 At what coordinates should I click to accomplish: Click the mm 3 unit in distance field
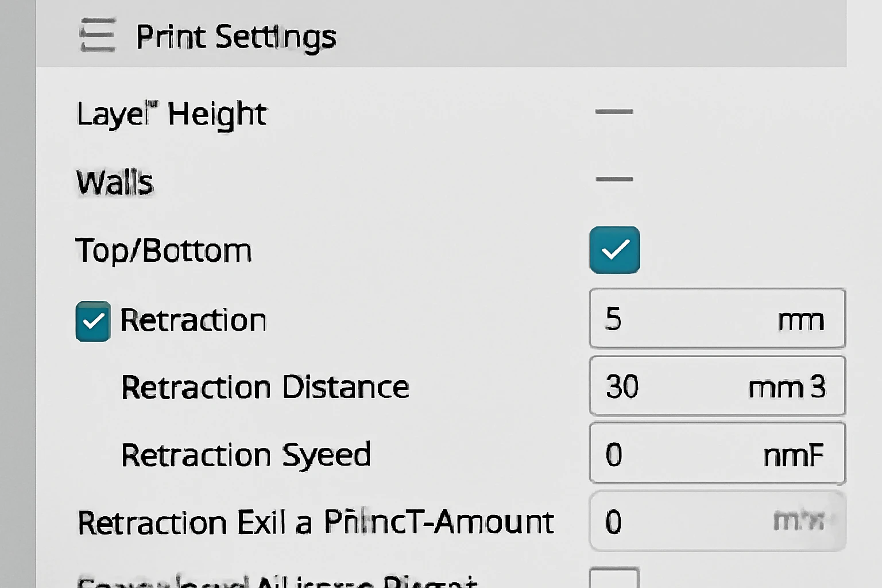(787, 387)
